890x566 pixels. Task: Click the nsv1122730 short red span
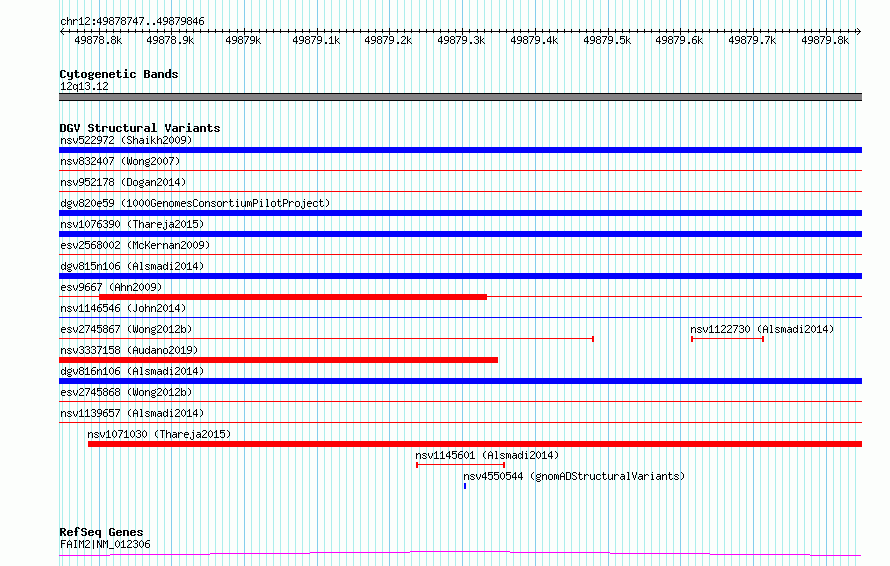727,339
